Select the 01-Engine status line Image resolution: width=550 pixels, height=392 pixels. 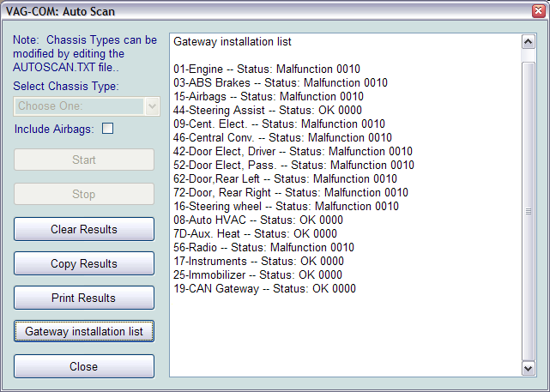[x=267, y=69]
